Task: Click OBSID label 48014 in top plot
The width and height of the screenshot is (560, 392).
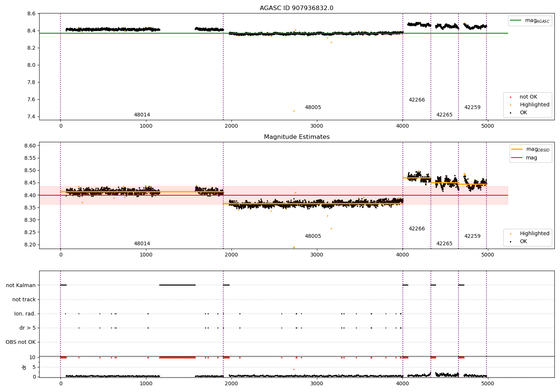Action: pyautogui.click(x=142, y=115)
